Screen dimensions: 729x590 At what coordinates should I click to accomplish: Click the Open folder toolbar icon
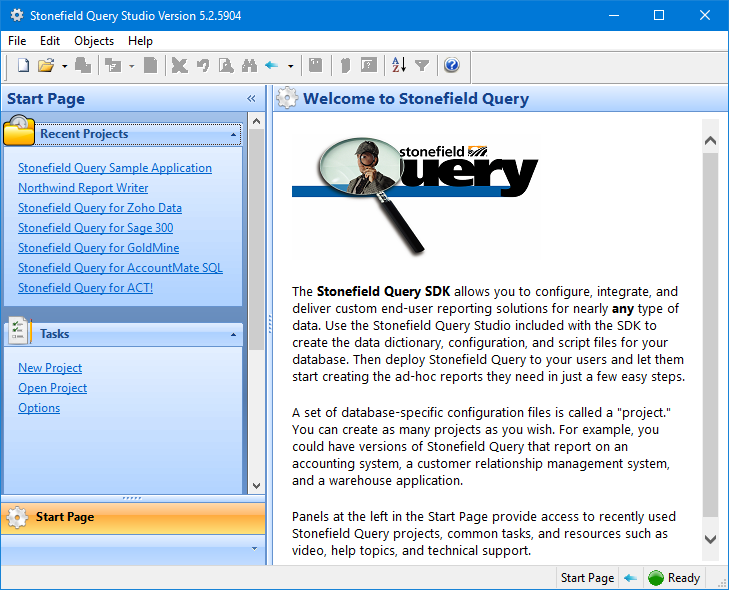click(46, 66)
